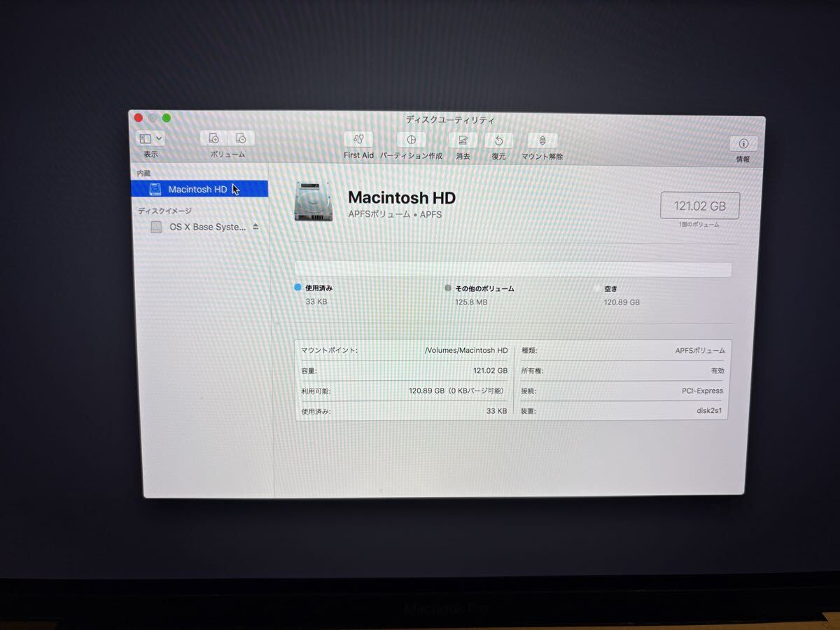Click the マウント解除 unmount icon

542,140
